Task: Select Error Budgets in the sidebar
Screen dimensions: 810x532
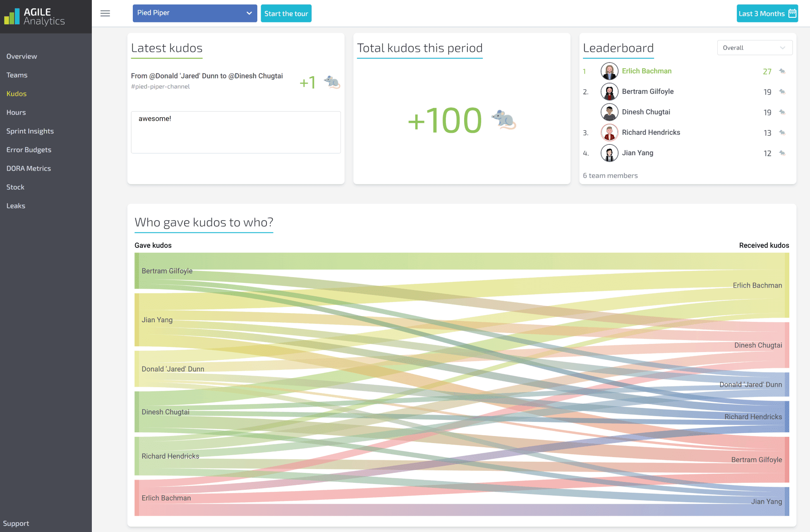Action: tap(29, 150)
